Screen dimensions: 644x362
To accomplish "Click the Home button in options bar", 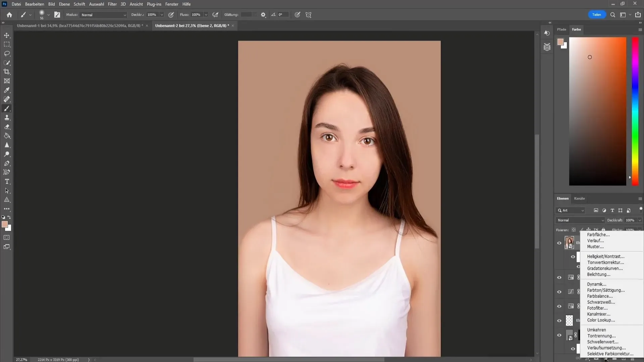I will [9, 15].
